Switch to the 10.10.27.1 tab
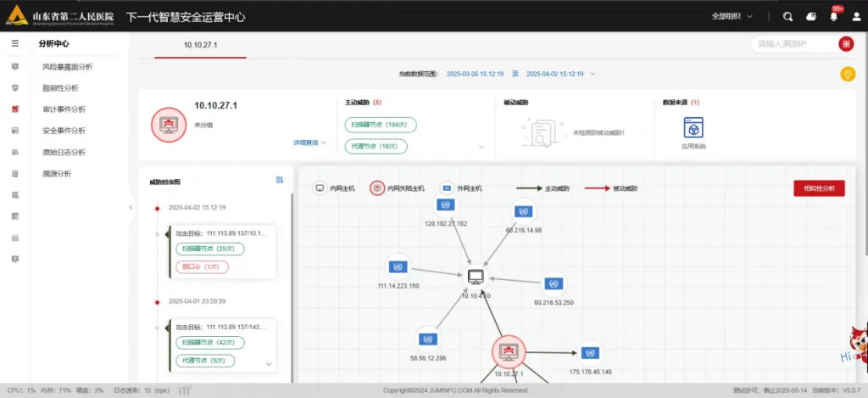Screen dimensions: 868x398 pyautogui.click(x=201, y=44)
